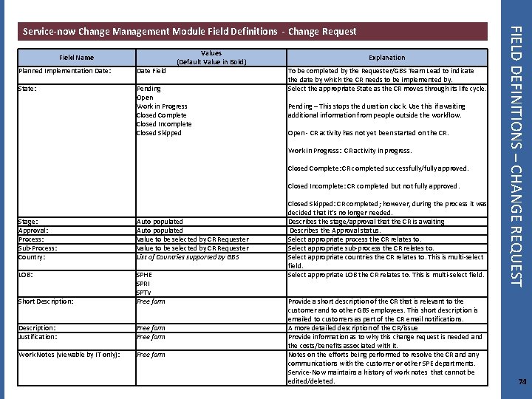Click the 'Closed Incomplete' state value
Image resolution: width=532 pixels, height=399 pixels.
(164, 124)
